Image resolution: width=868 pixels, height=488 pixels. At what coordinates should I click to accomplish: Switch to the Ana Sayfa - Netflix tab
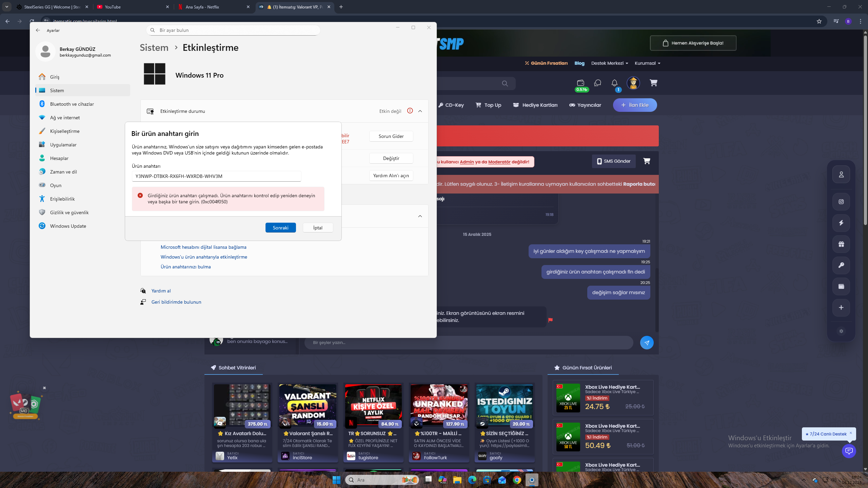pyautogui.click(x=214, y=7)
